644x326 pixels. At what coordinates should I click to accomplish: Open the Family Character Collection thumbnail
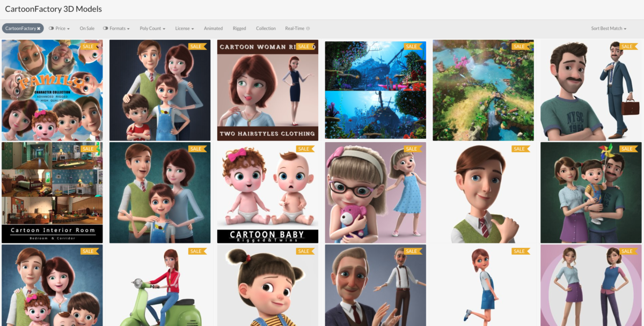pos(52,90)
